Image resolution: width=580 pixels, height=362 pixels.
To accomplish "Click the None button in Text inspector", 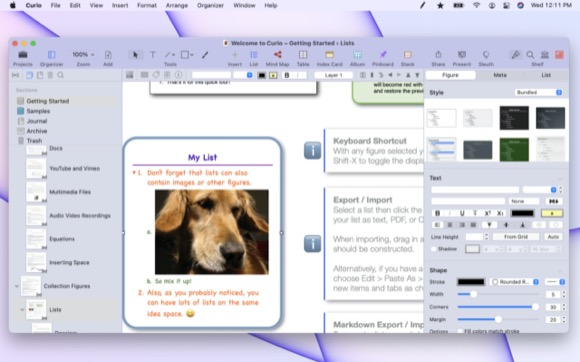I will 525,201.
